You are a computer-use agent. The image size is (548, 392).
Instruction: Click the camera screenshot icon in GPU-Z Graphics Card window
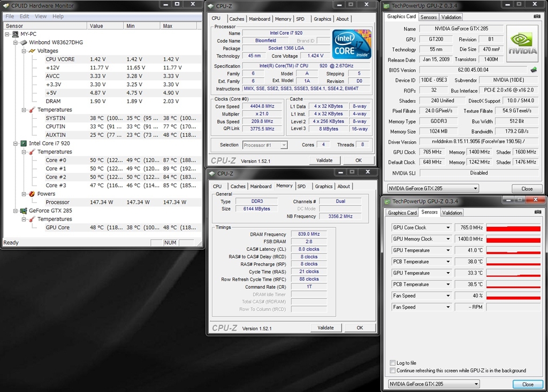click(x=537, y=17)
